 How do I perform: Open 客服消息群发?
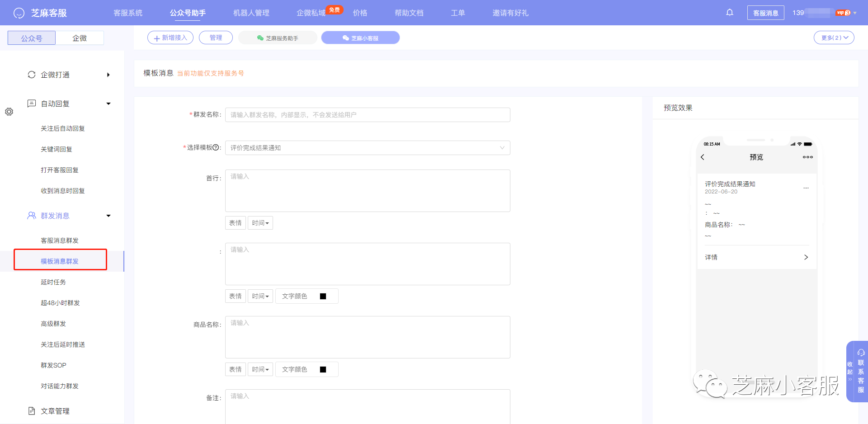(60, 240)
